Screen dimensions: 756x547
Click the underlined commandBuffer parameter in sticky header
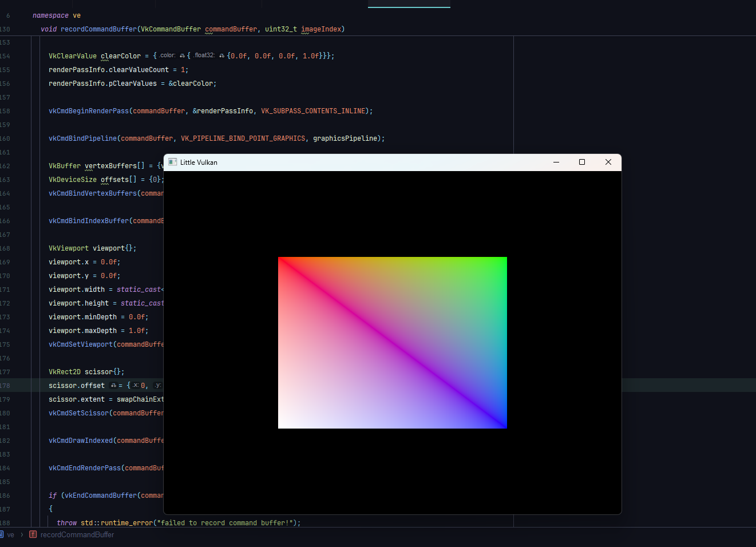(x=231, y=29)
